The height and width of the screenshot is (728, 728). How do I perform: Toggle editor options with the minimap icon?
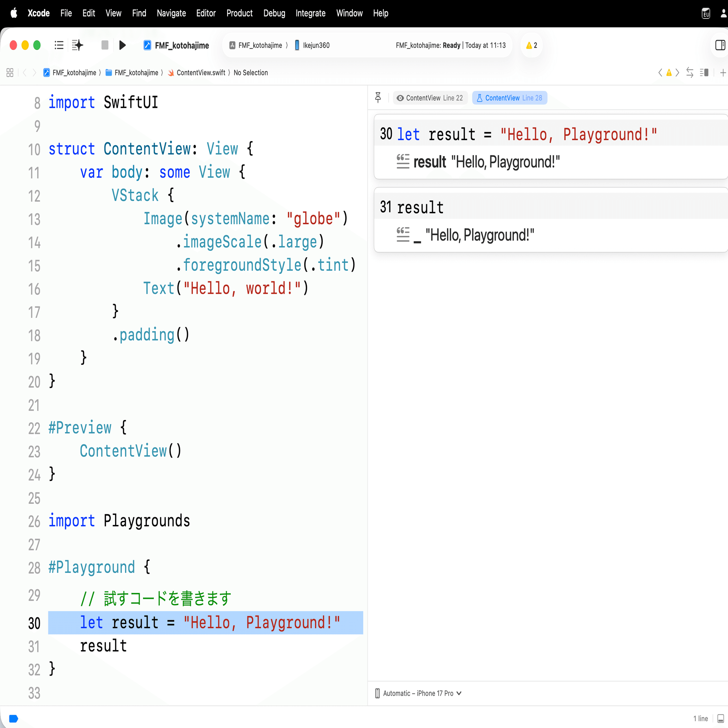tap(704, 72)
